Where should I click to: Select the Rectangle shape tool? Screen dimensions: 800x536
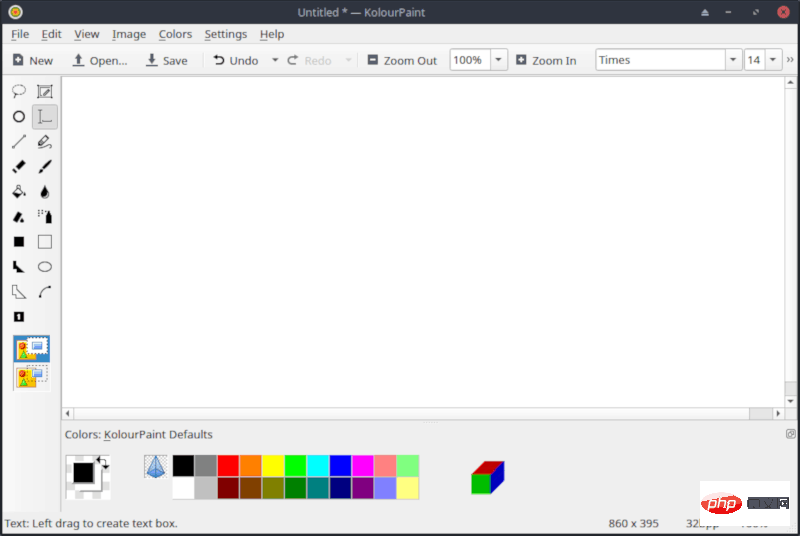(x=45, y=242)
